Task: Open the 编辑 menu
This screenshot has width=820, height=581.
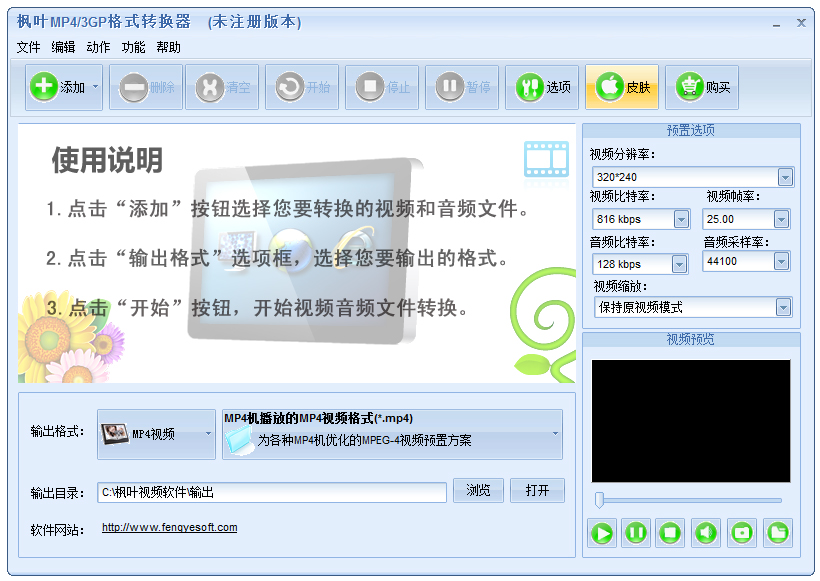Action: [x=63, y=48]
